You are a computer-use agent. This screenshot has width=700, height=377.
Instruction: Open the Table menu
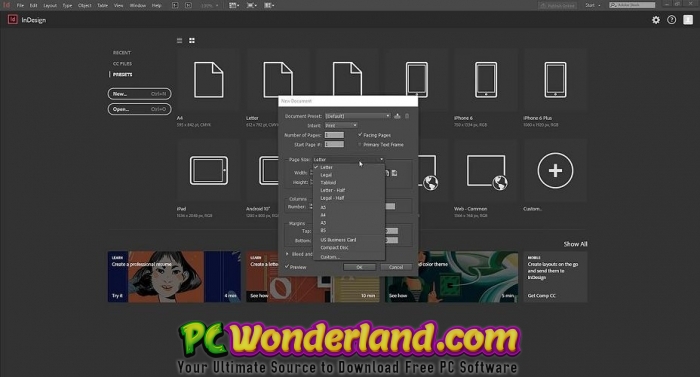click(x=103, y=5)
